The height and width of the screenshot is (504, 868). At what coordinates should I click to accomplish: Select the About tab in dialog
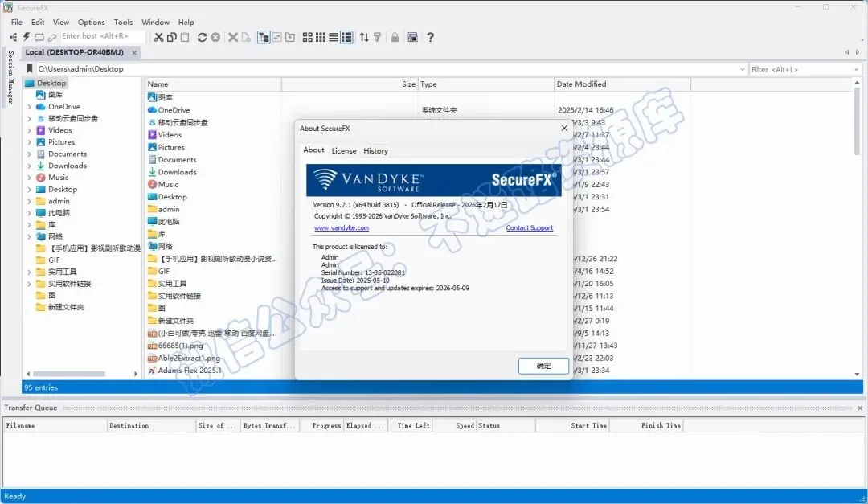click(x=314, y=150)
